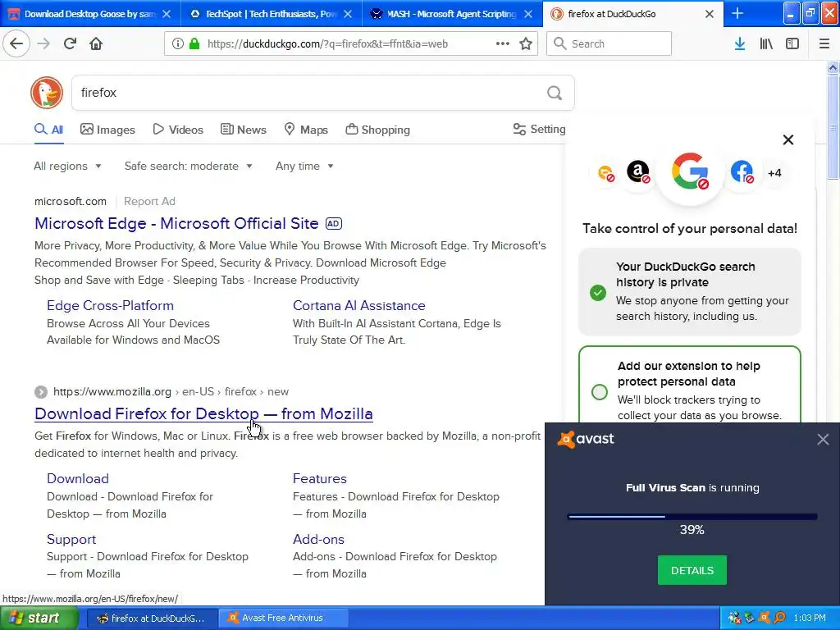840x630 pixels.
Task: Open the Firefox hamburger menu
Action: tap(824, 43)
